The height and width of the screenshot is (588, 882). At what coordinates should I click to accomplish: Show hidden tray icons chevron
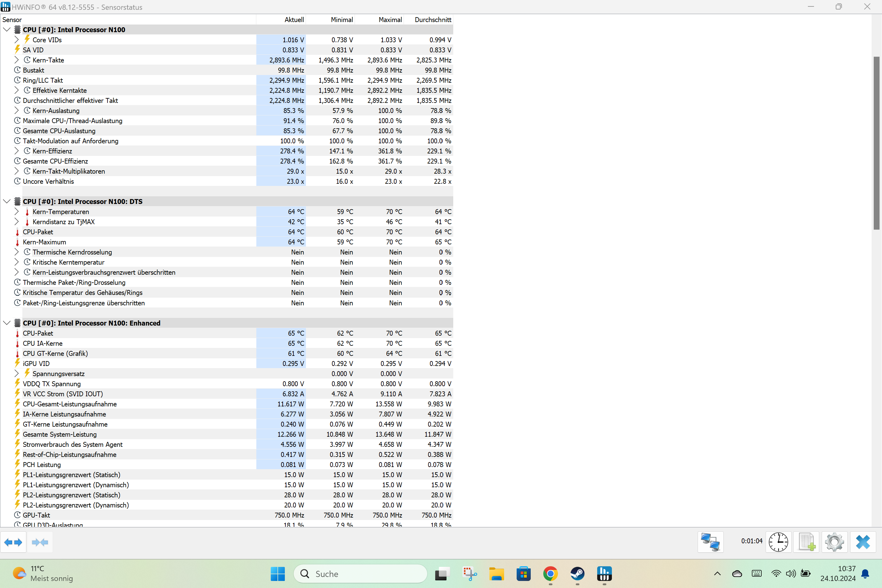pyautogui.click(x=717, y=573)
